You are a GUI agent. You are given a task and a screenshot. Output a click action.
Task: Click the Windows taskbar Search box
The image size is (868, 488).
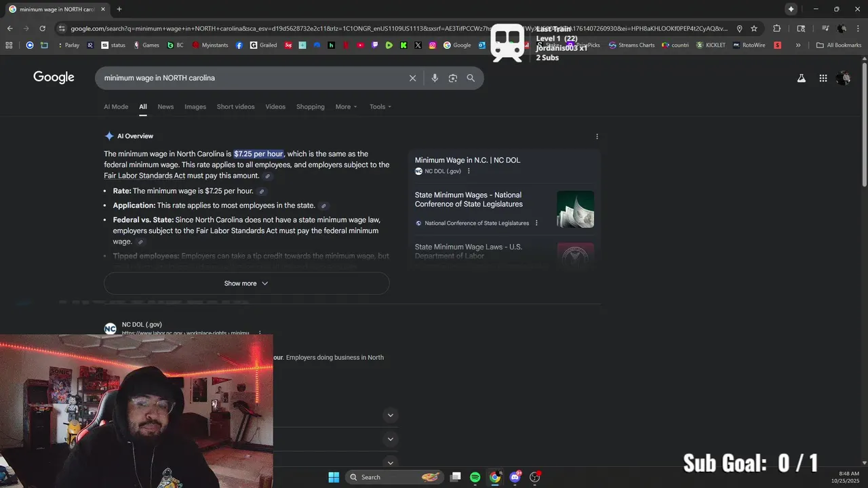coord(395,477)
